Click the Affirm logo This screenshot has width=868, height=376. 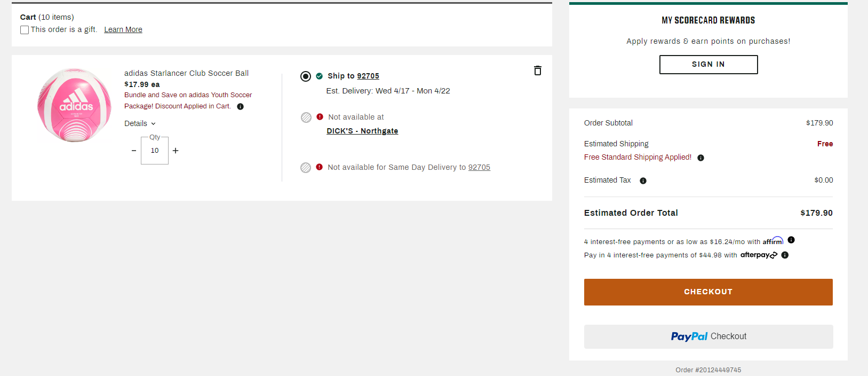click(773, 241)
